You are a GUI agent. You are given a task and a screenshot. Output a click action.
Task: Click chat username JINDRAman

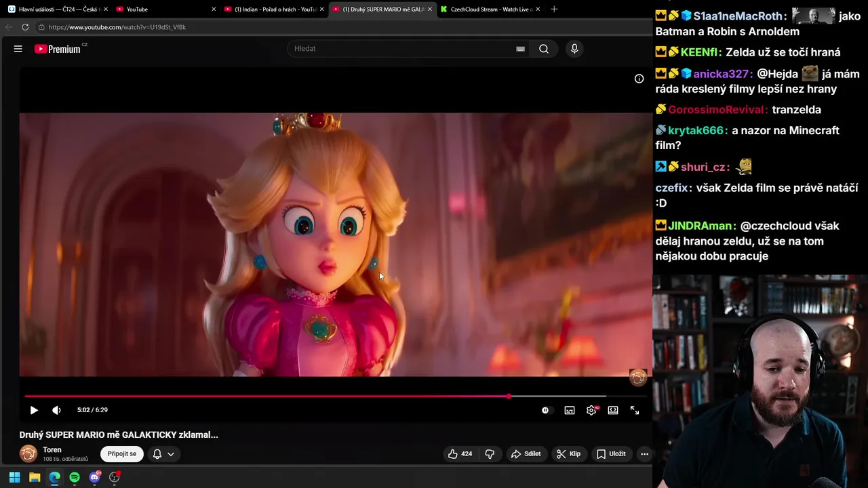[x=701, y=226]
